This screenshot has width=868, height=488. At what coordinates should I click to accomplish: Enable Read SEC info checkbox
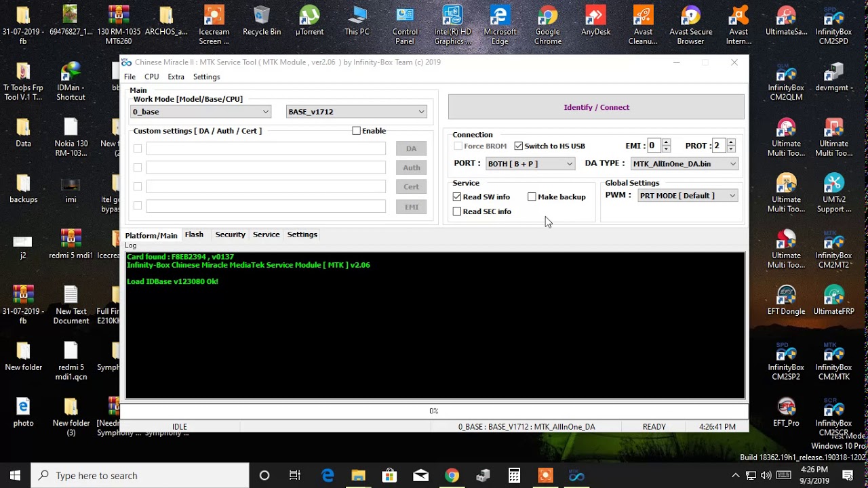(x=457, y=211)
